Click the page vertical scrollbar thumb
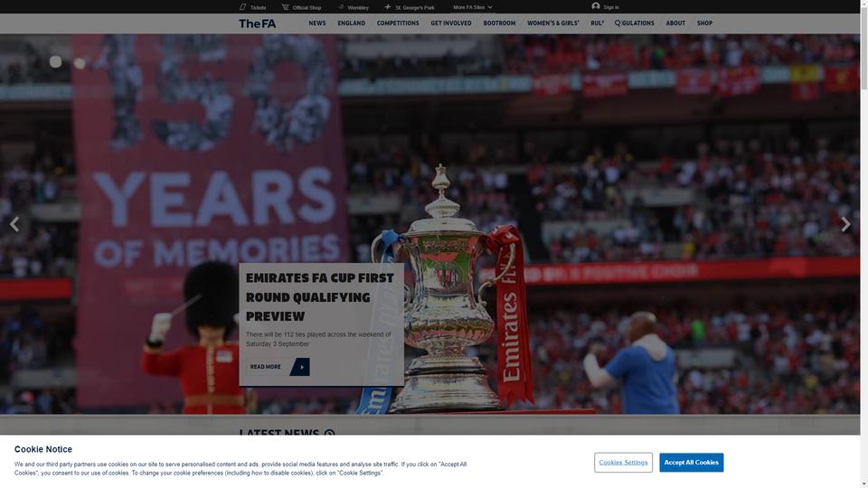The image size is (868, 488). click(863, 47)
